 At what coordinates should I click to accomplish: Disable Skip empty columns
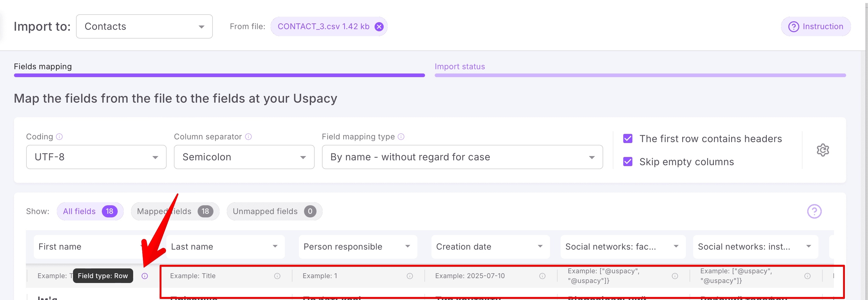click(628, 162)
